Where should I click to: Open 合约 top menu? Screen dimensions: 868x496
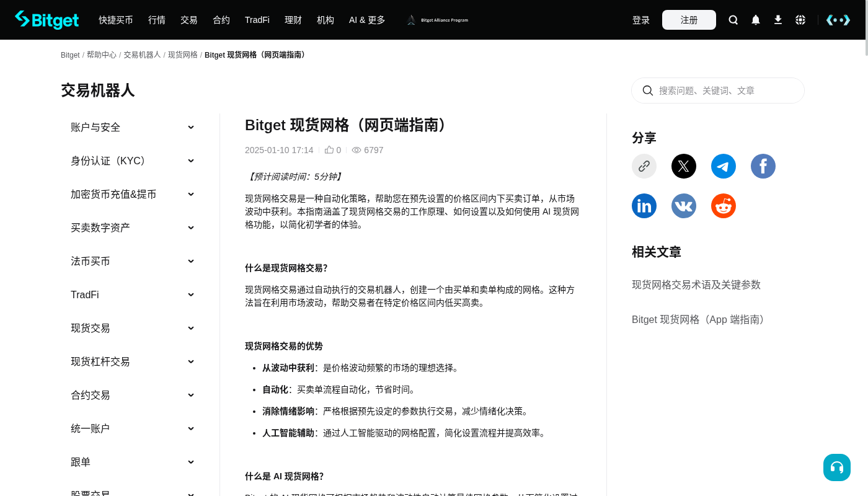coord(221,20)
